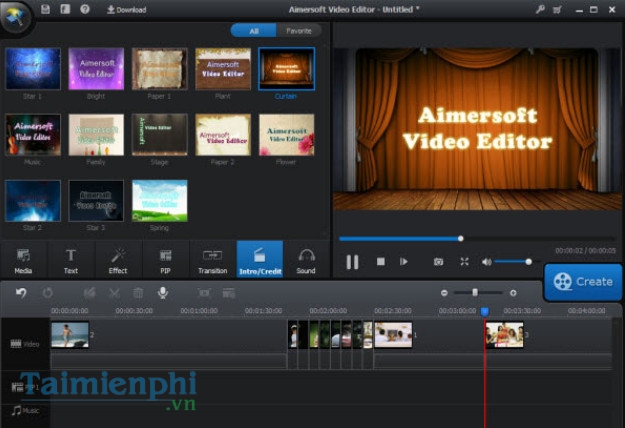The image size is (625, 428).
Task: Select the clip numbered 1 on video track
Action: tap(393, 335)
